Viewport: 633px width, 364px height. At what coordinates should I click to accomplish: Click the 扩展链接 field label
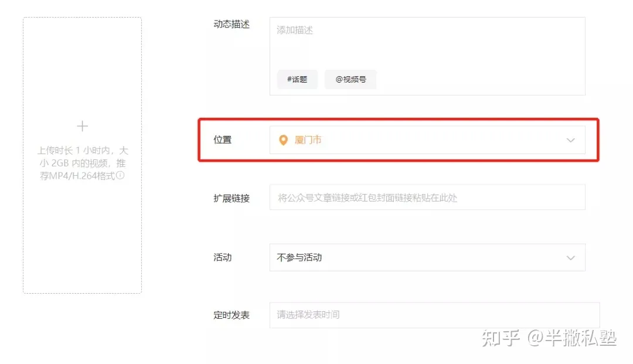click(232, 198)
